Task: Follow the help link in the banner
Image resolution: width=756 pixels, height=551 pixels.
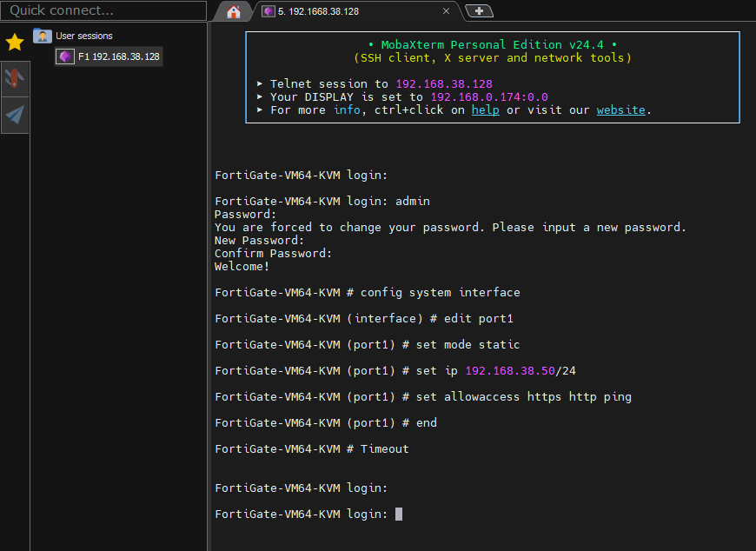Action: (x=485, y=110)
